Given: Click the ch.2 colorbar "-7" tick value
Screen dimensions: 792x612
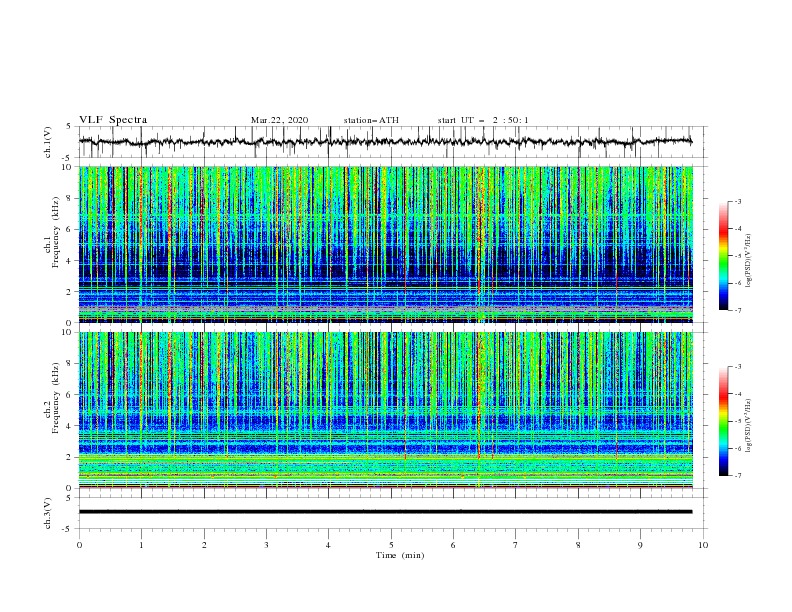Looking at the screenshot, I should (737, 476).
